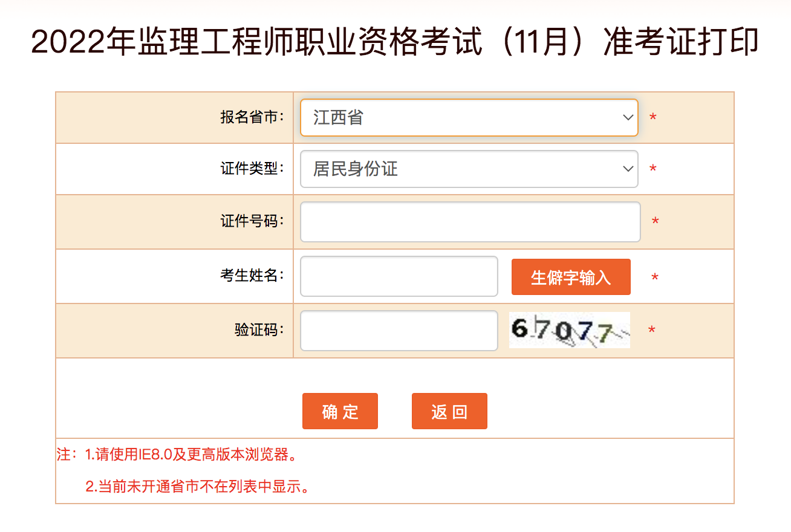This screenshot has width=791, height=532.
Task: Click the 证件类型 field label
Action: pos(250,169)
